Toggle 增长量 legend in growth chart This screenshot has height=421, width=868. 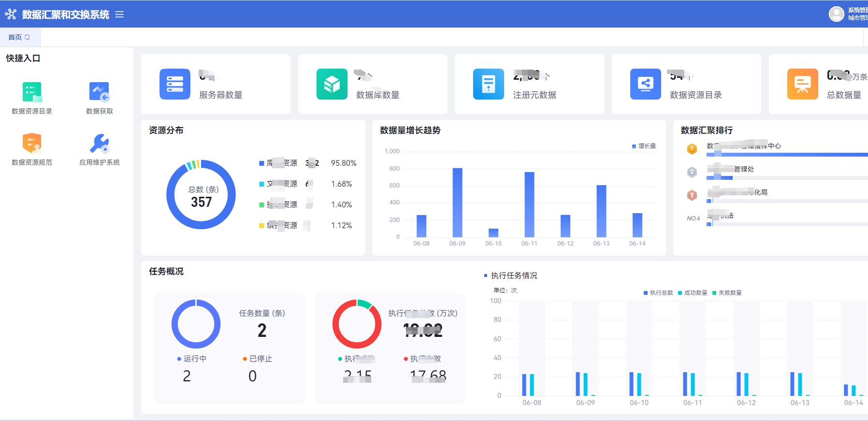[x=644, y=146]
